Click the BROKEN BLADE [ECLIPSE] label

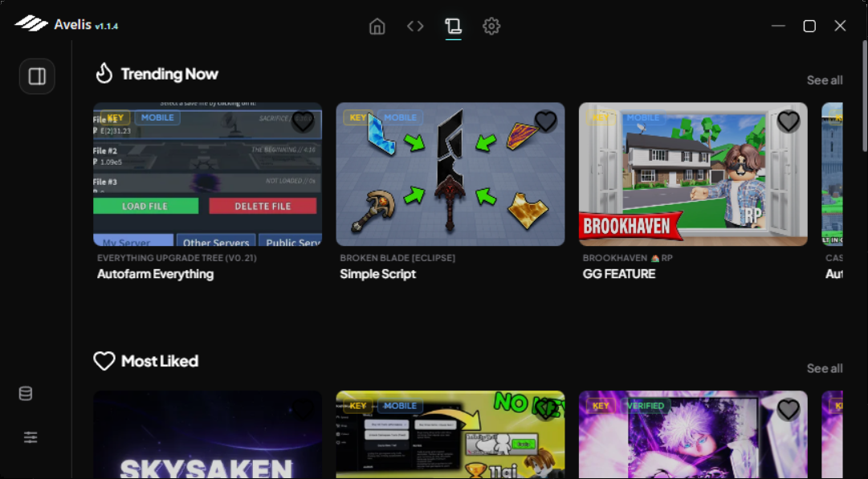(x=397, y=258)
